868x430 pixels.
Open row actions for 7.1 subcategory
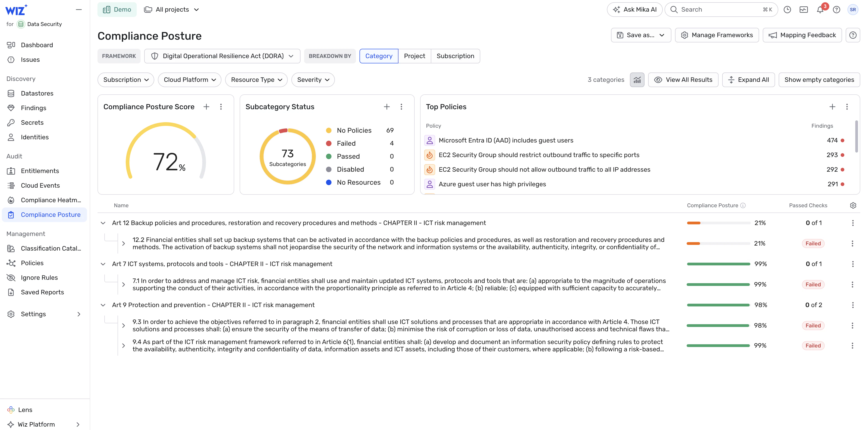[853, 285]
